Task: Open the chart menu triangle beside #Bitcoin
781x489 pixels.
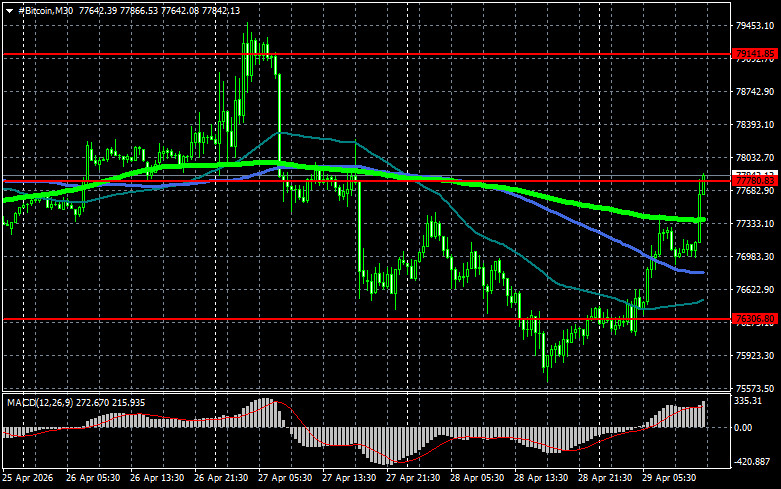Action: click(x=9, y=11)
